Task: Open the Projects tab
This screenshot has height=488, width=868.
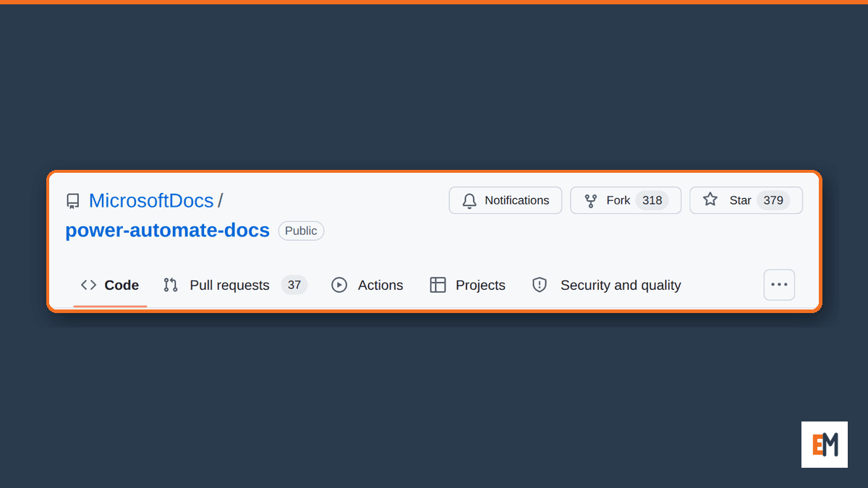Action: click(467, 285)
